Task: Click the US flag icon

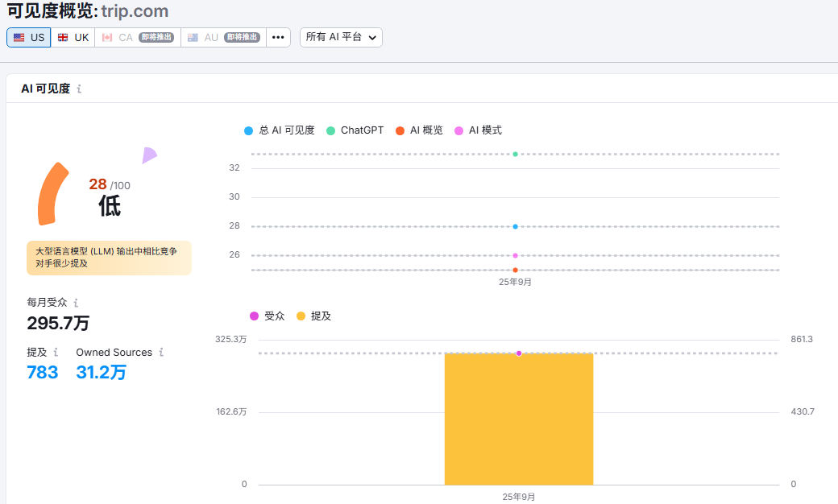Action: pyautogui.click(x=19, y=38)
